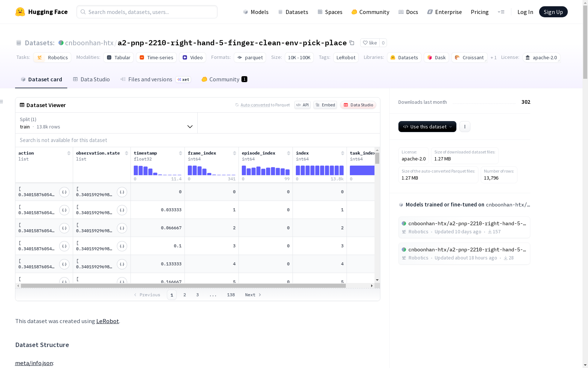Filter by the Robotics task tag
The height and width of the screenshot is (368, 588).
click(x=52, y=57)
